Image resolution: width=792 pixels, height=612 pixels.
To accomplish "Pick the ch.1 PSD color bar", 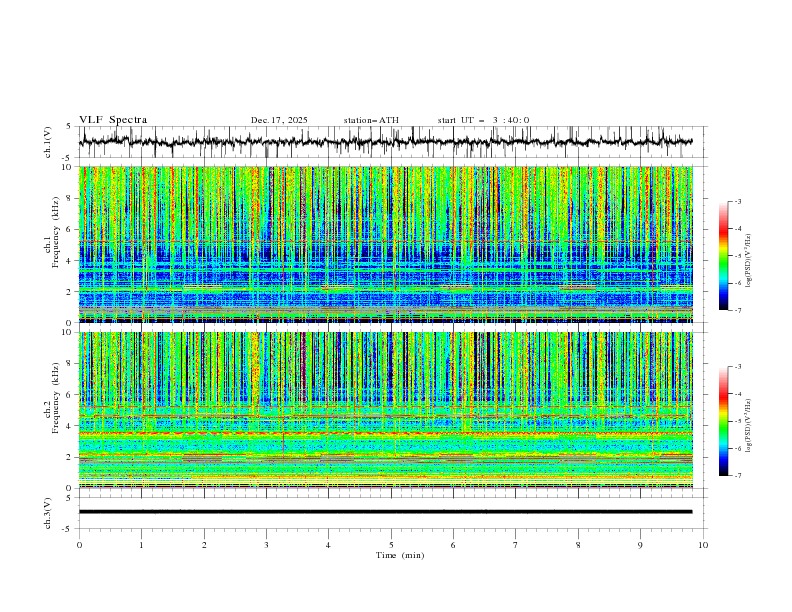I will tap(723, 256).
